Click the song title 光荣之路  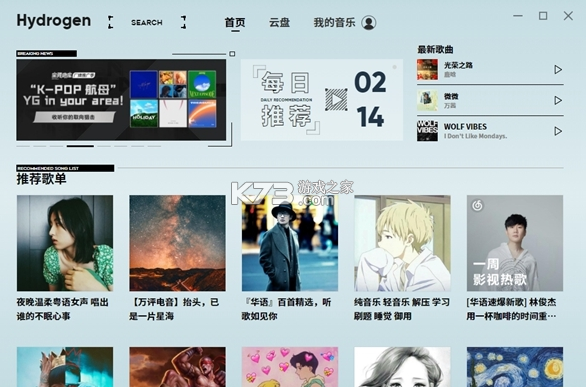[x=458, y=65]
